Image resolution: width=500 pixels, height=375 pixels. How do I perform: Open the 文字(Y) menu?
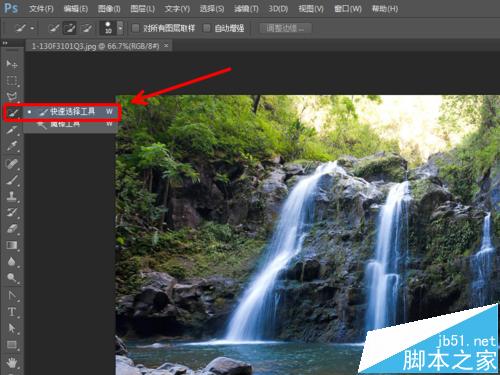pos(177,9)
